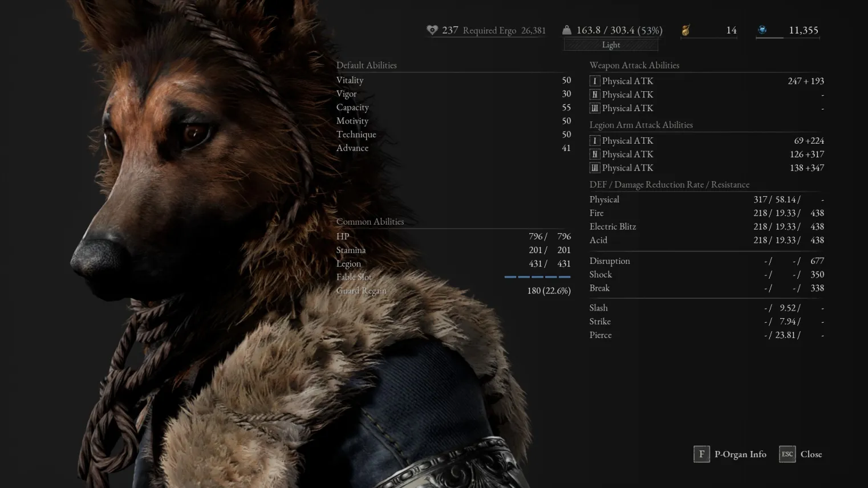
Task: Select the Acid row label
Action: coord(598,241)
